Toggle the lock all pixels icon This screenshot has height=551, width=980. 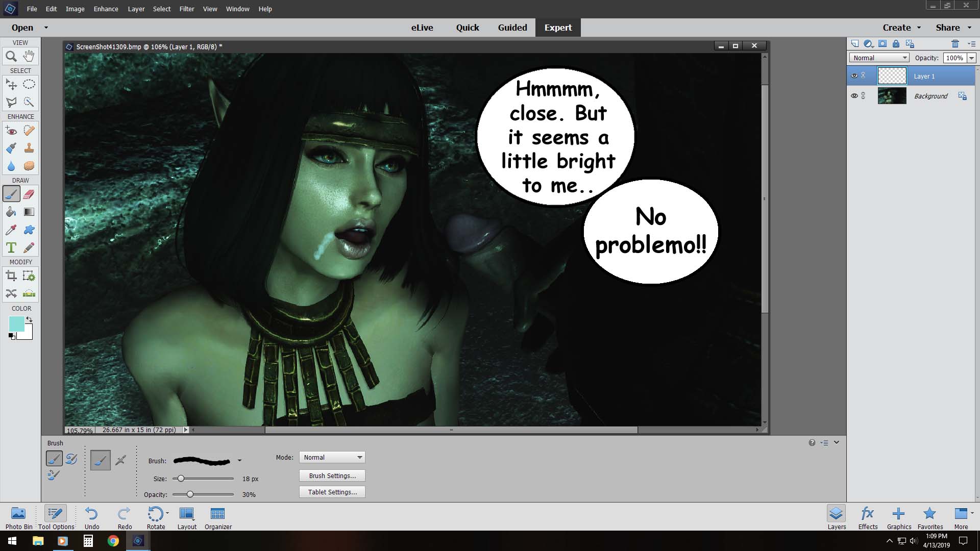[x=896, y=44]
